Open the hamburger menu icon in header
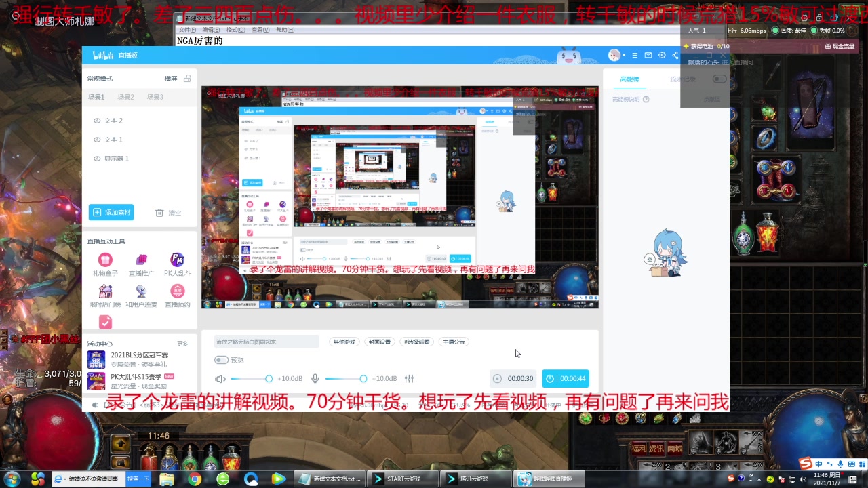The width and height of the screenshot is (868, 488). tap(635, 55)
